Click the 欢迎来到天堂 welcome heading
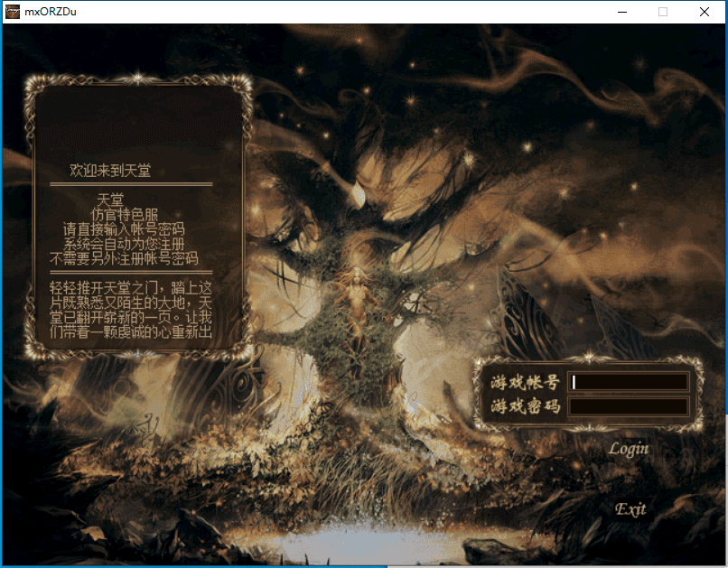 tap(110, 171)
